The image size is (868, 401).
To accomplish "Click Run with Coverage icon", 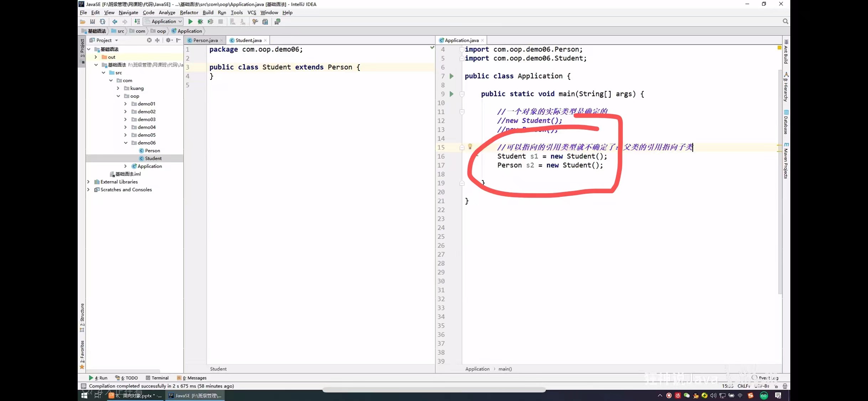I will pos(211,22).
